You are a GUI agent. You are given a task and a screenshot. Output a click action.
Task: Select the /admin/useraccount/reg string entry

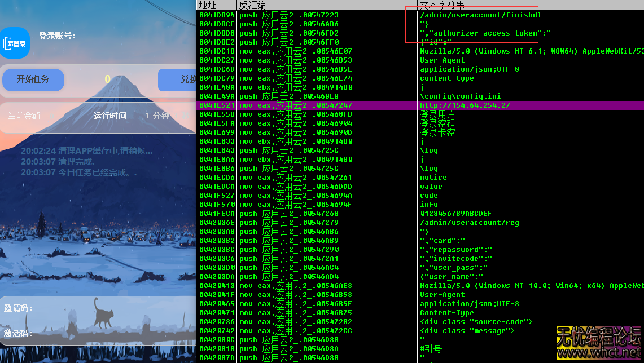click(469, 223)
